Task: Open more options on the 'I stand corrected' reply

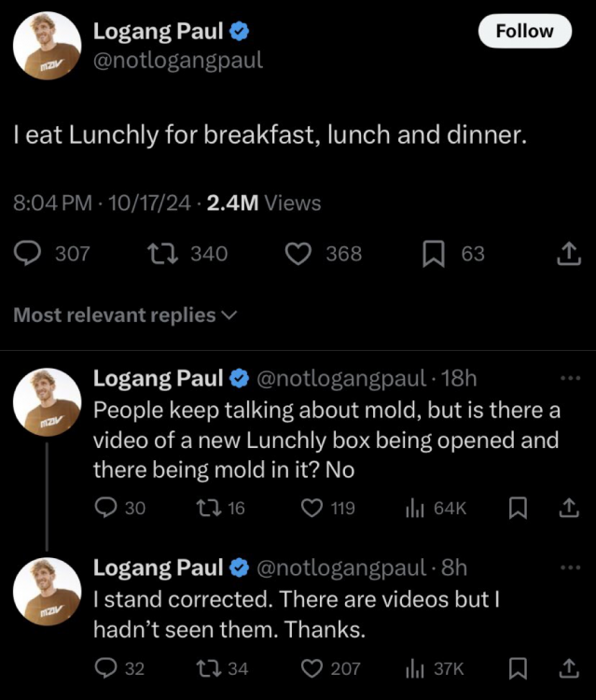Action: [x=569, y=567]
